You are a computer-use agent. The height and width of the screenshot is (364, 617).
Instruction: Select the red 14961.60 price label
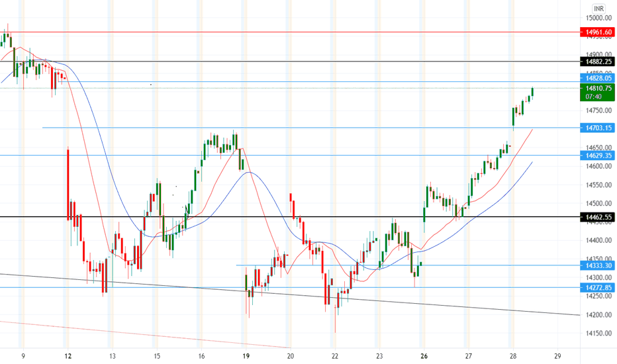[x=598, y=32]
